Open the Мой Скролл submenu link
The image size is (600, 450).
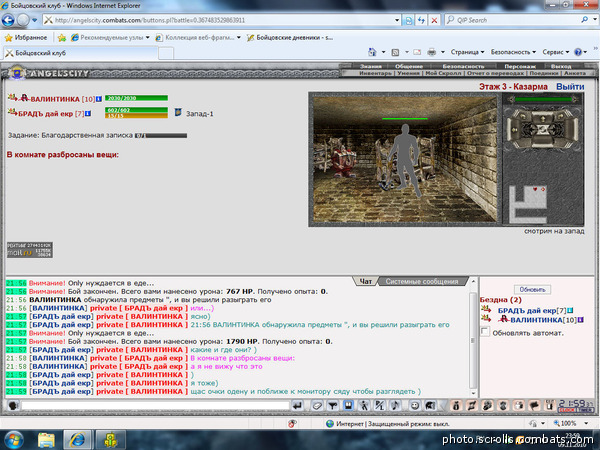(443, 73)
